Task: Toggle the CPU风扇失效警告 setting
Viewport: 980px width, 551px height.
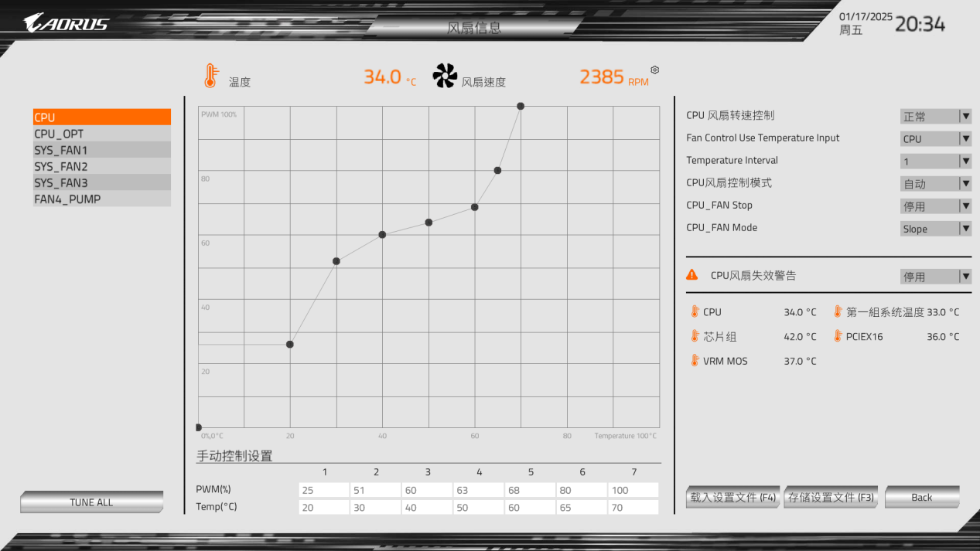Action: 936,277
